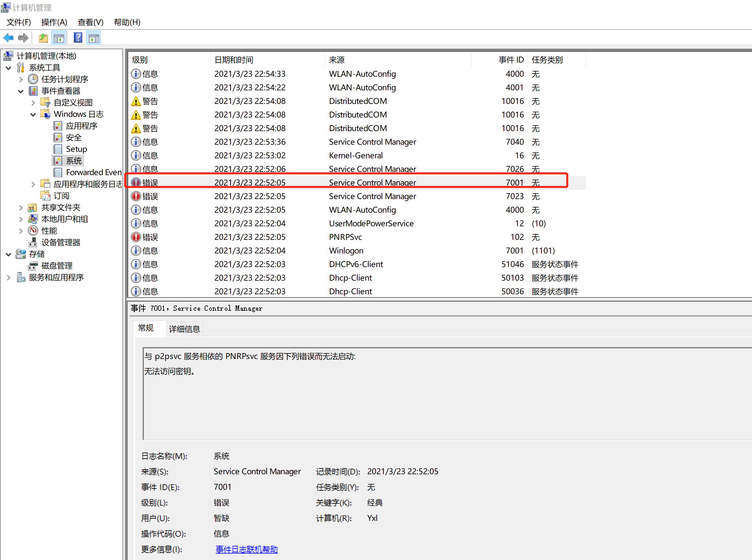Collapse the Windows 日志 node
The width and height of the screenshot is (752, 560).
(x=33, y=115)
